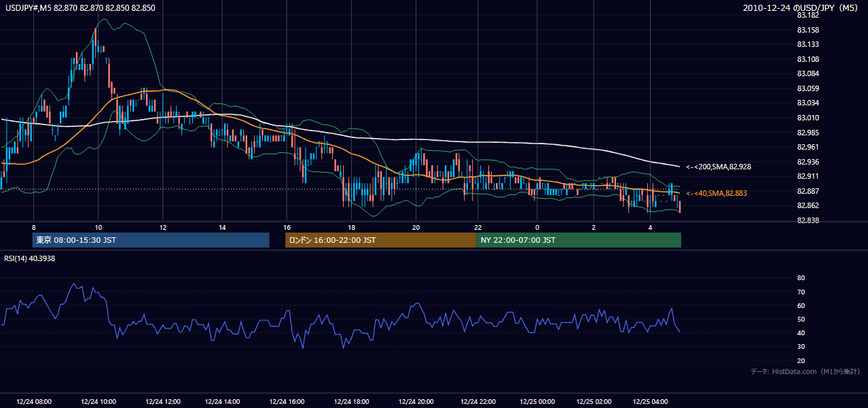This screenshot has height=408, width=868.
Task: Click hour marker 12 under price chart
Action: point(163,227)
